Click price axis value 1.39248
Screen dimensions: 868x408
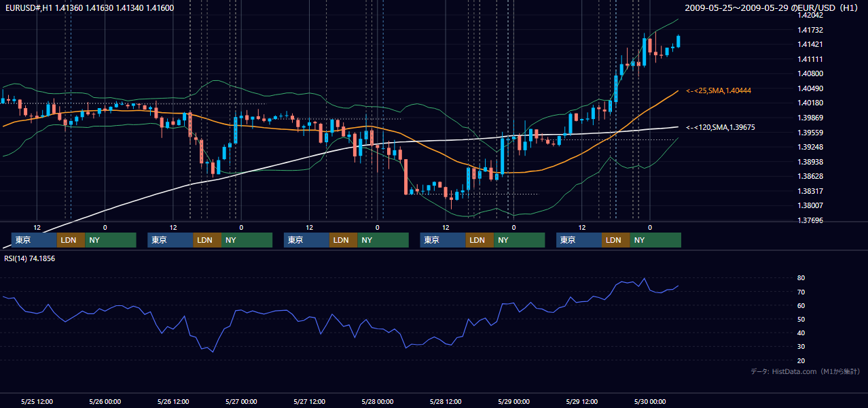[810, 147]
